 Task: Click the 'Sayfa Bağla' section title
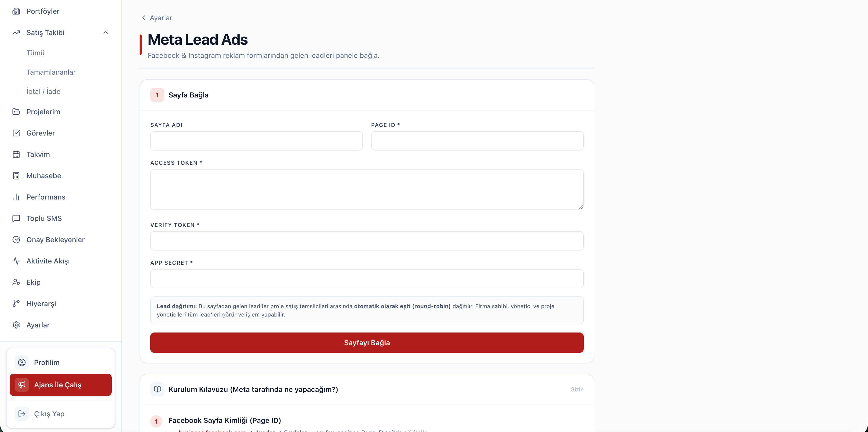pos(188,95)
